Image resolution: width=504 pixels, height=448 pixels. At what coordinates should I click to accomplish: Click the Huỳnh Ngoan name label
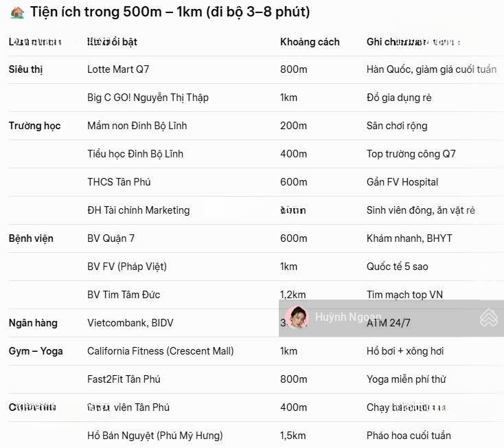point(347,317)
